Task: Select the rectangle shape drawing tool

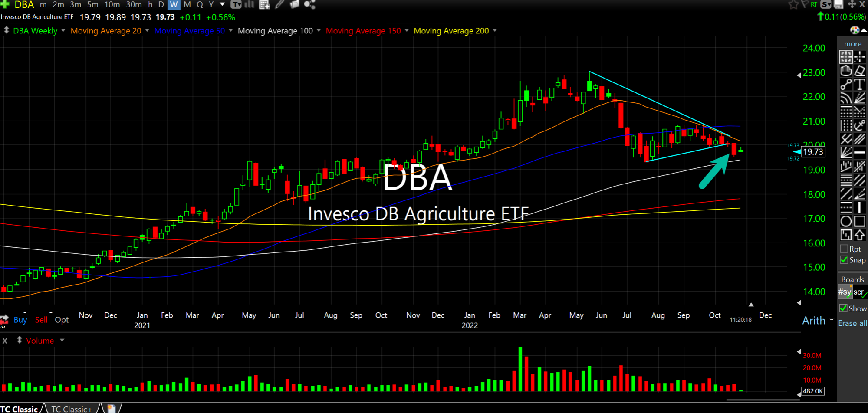Action: 860,221
